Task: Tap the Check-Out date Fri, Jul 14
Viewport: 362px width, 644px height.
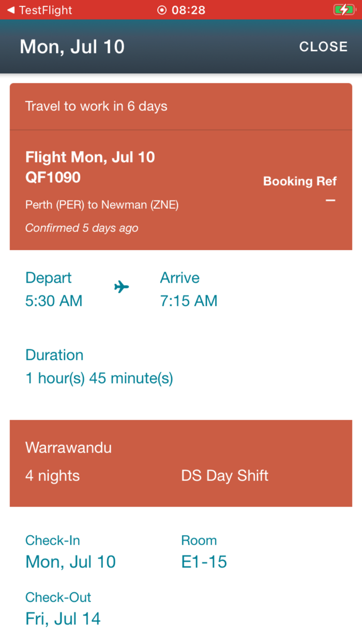Action: tap(63, 619)
